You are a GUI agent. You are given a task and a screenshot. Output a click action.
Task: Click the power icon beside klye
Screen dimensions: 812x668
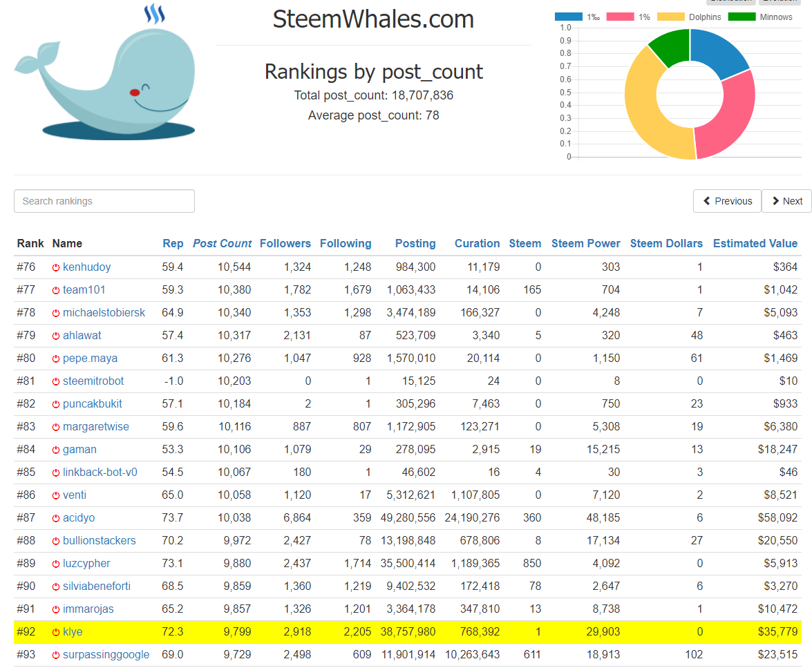coord(56,632)
